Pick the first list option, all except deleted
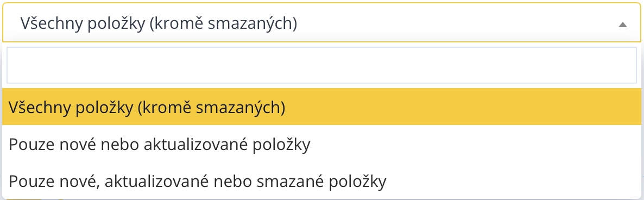The image size is (644, 200). (321, 107)
